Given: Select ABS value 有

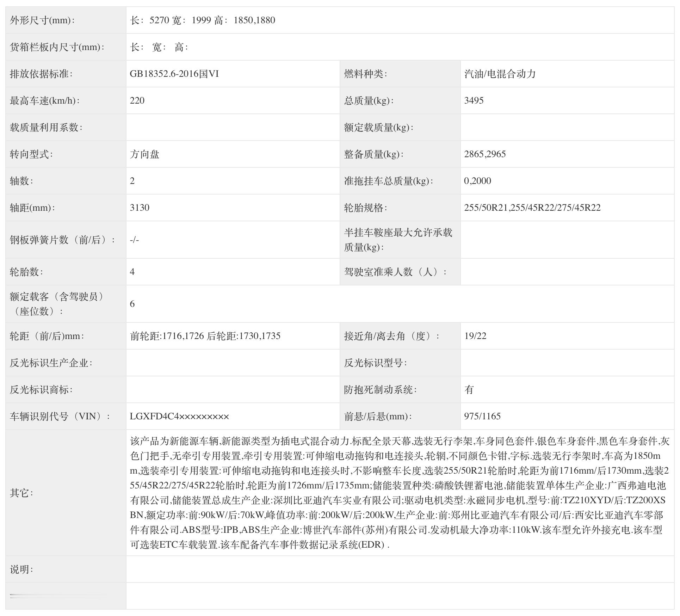Looking at the screenshot, I should point(469,389).
